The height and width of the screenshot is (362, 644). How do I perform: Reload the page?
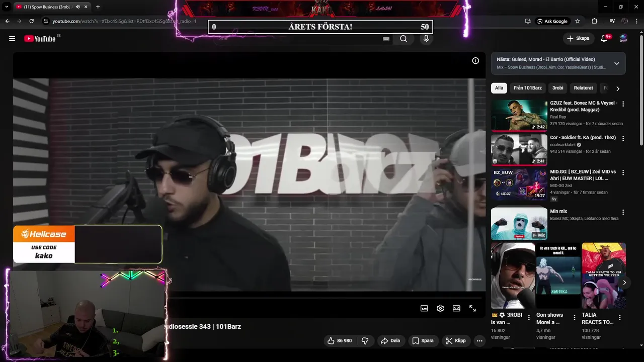(x=31, y=21)
